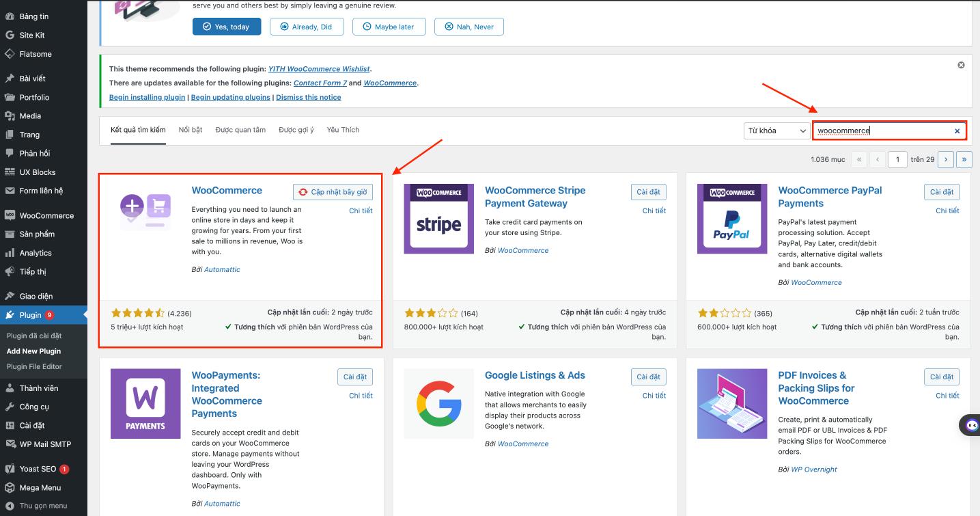The image size is (980, 516).
Task: Click the Dismiss this notice link
Action: click(x=309, y=97)
